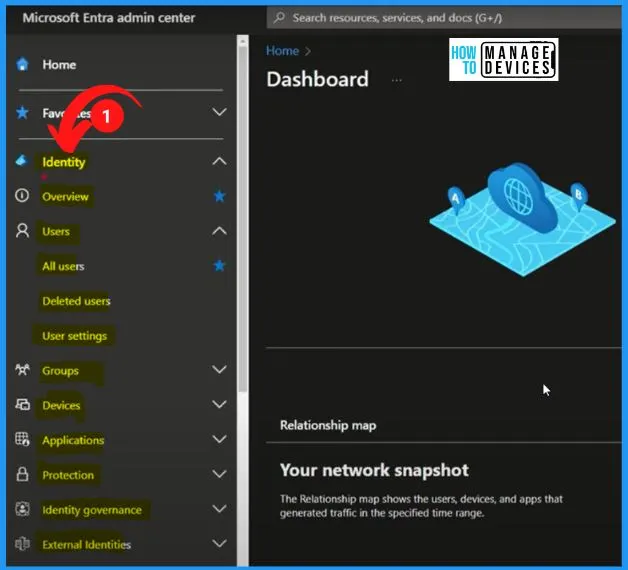
Task: Open Deleted users
Action: point(76,301)
